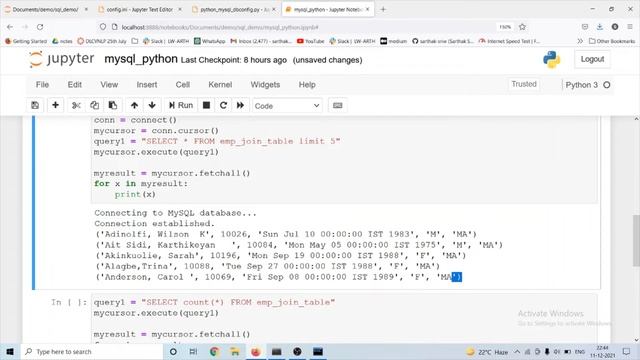640x360 pixels.
Task: Open the medium bookmark
Action: tap(393, 41)
